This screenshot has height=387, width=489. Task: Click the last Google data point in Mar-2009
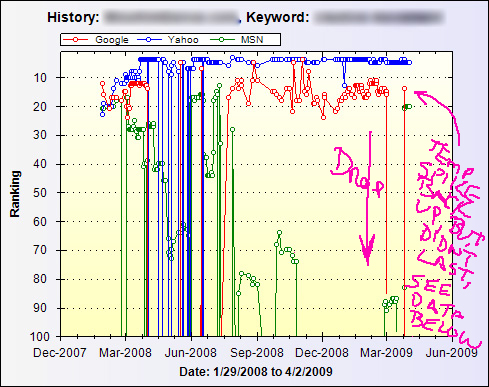pos(404,88)
